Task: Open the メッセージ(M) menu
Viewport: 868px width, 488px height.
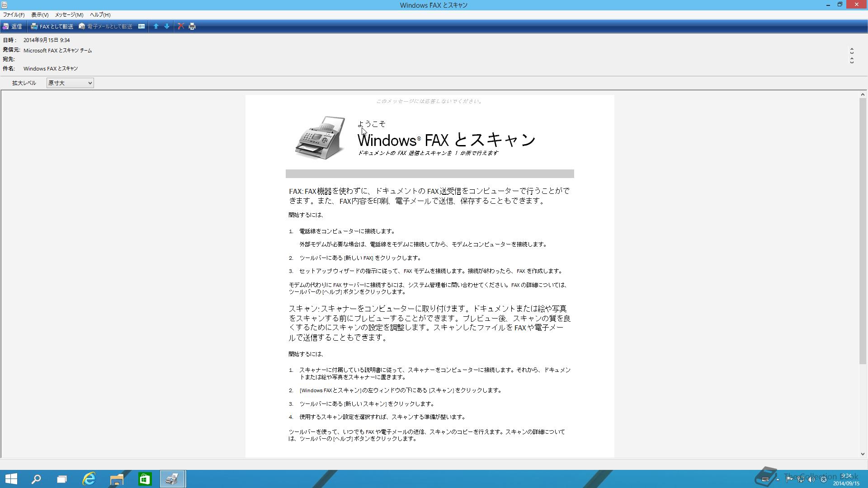Action: [69, 15]
